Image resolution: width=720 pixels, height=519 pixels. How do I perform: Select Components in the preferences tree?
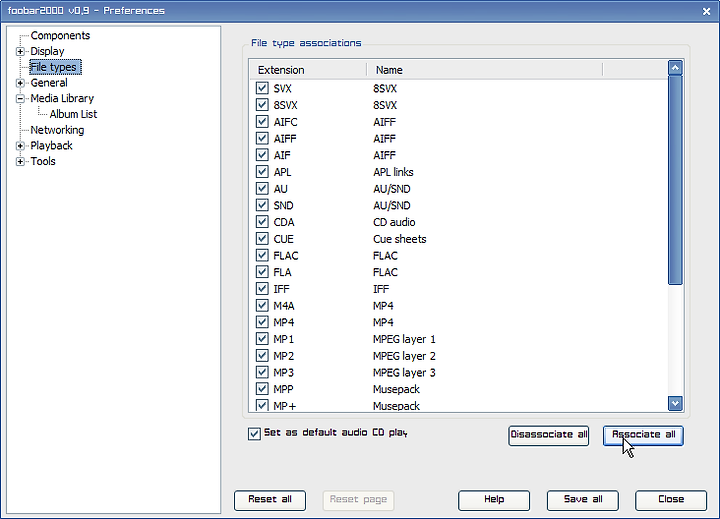60,35
